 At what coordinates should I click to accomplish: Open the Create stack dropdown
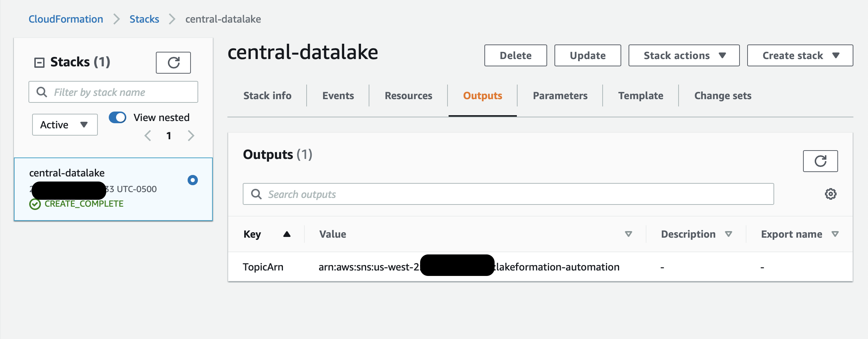(x=800, y=55)
